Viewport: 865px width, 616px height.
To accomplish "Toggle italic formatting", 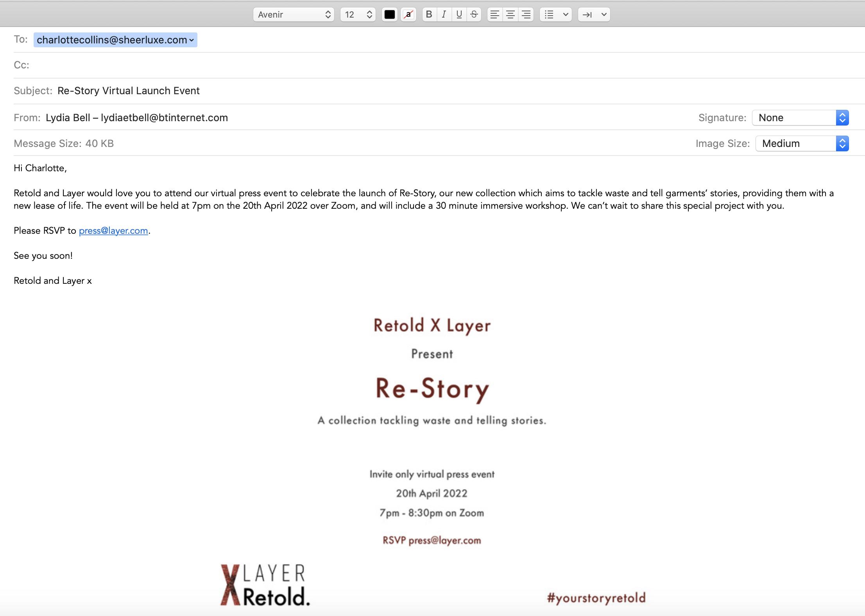I will (444, 14).
